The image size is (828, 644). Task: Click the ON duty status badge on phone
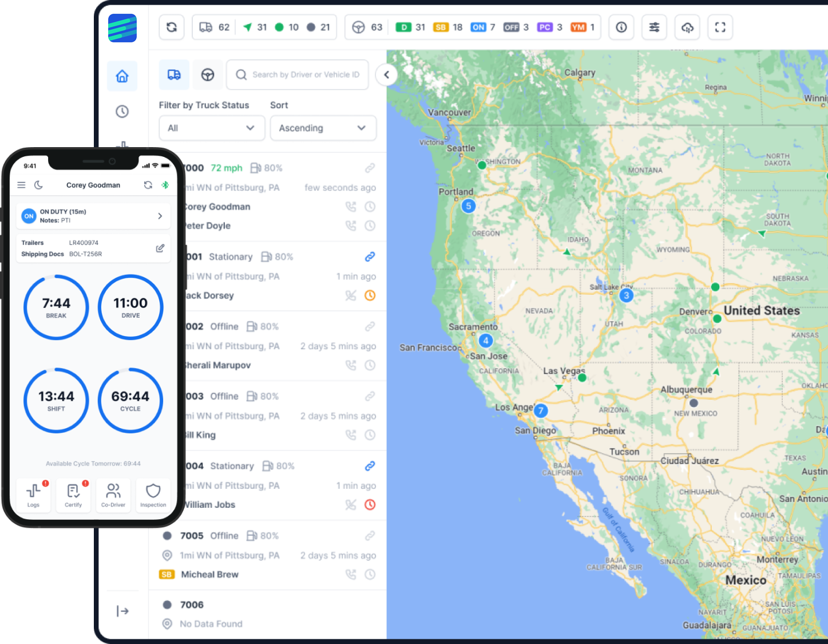[29, 216]
